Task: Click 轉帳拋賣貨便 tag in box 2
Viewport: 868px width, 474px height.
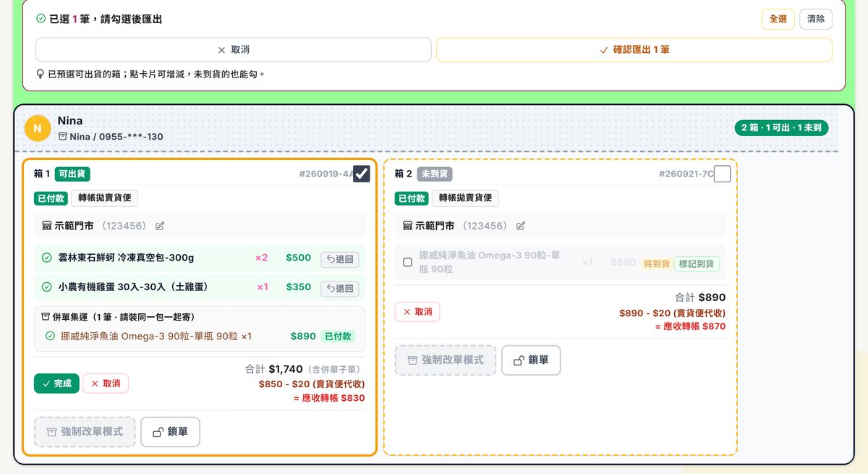Action: coord(465,198)
